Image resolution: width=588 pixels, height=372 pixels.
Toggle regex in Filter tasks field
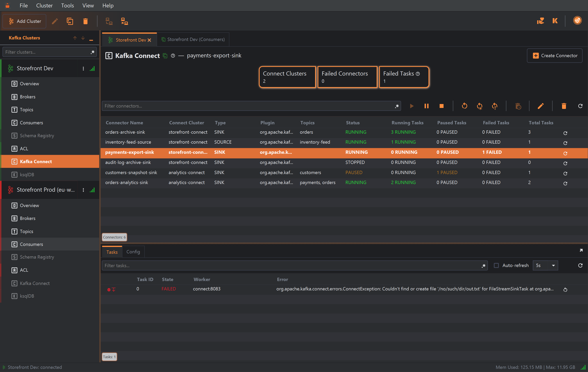pos(484,266)
